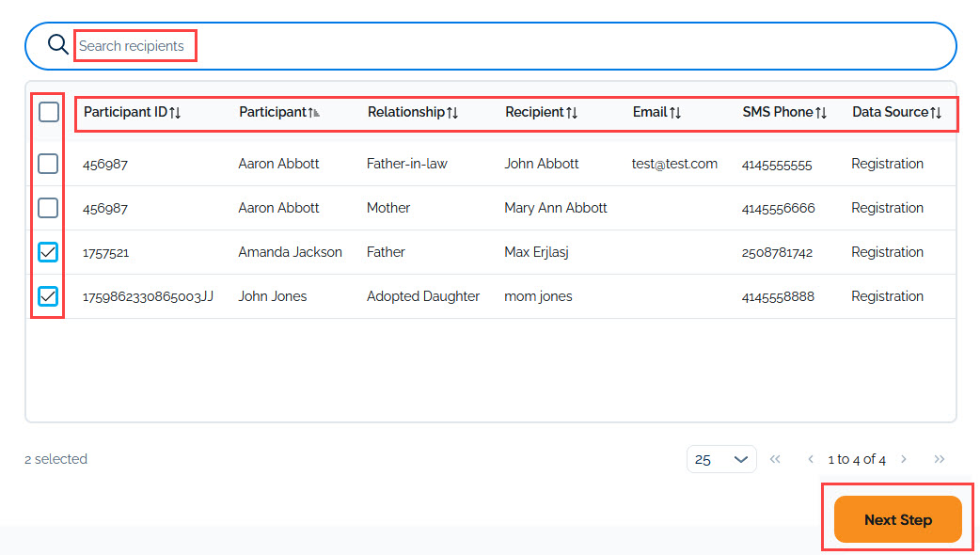Click the magnifying glass search icon
This screenshot has width=980, height=555.
pos(57,45)
